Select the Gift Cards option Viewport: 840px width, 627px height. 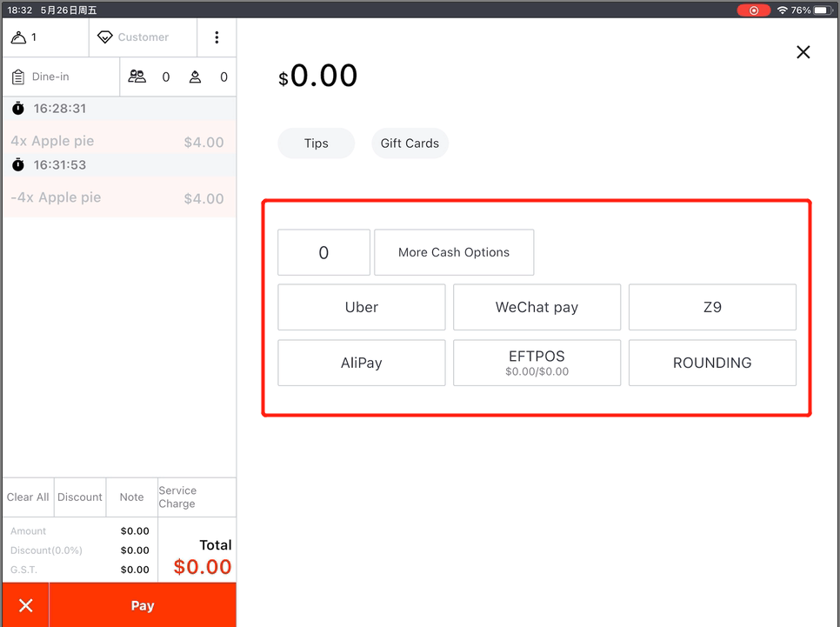click(x=410, y=143)
